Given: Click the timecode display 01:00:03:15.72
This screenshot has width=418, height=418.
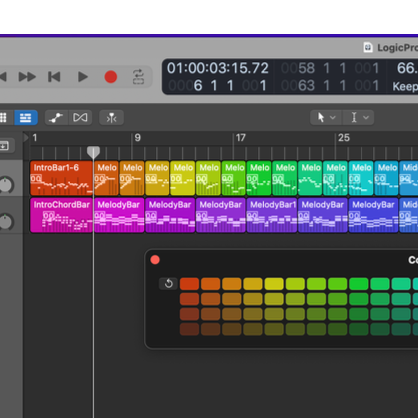Looking at the screenshot, I should (218, 68).
